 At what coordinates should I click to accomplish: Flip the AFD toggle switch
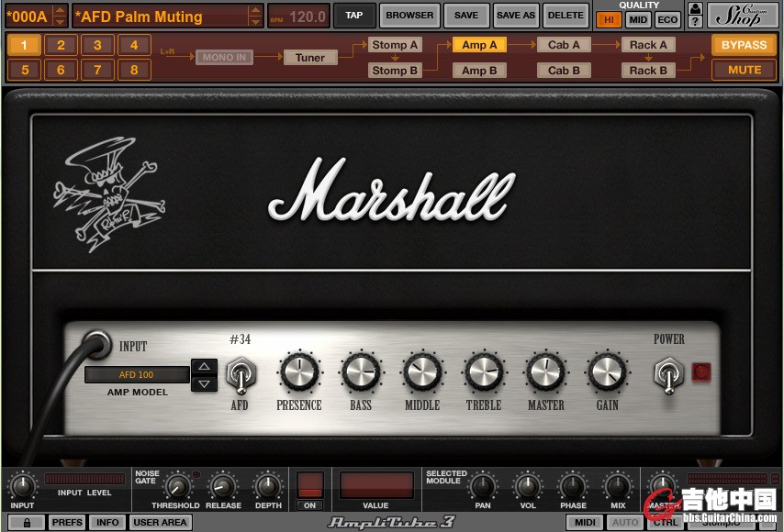[x=240, y=374]
